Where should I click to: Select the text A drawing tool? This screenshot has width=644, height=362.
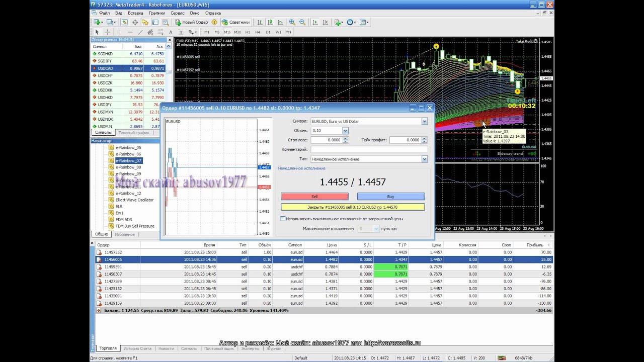pyautogui.click(x=171, y=32)
